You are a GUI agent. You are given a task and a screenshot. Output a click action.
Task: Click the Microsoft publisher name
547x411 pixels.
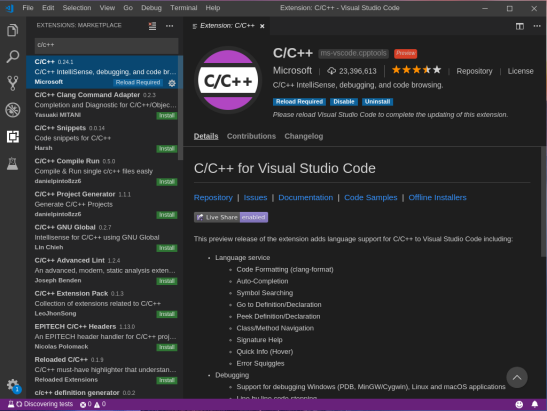(292, 71)
